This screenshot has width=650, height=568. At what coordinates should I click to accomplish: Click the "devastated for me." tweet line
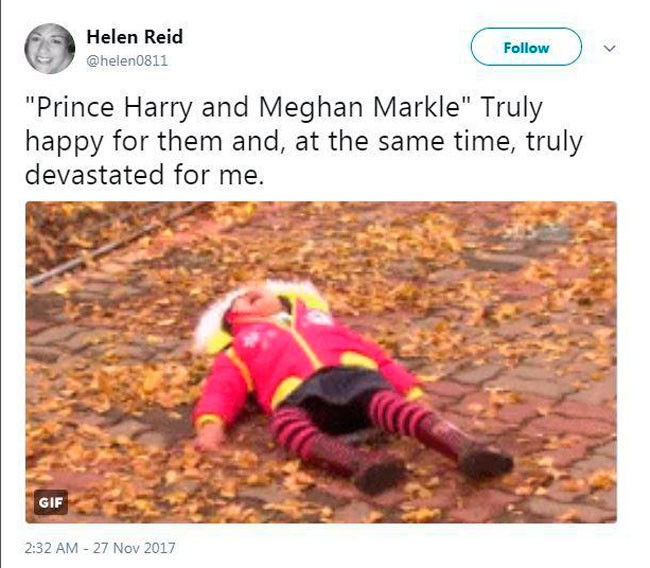point(145,175)
